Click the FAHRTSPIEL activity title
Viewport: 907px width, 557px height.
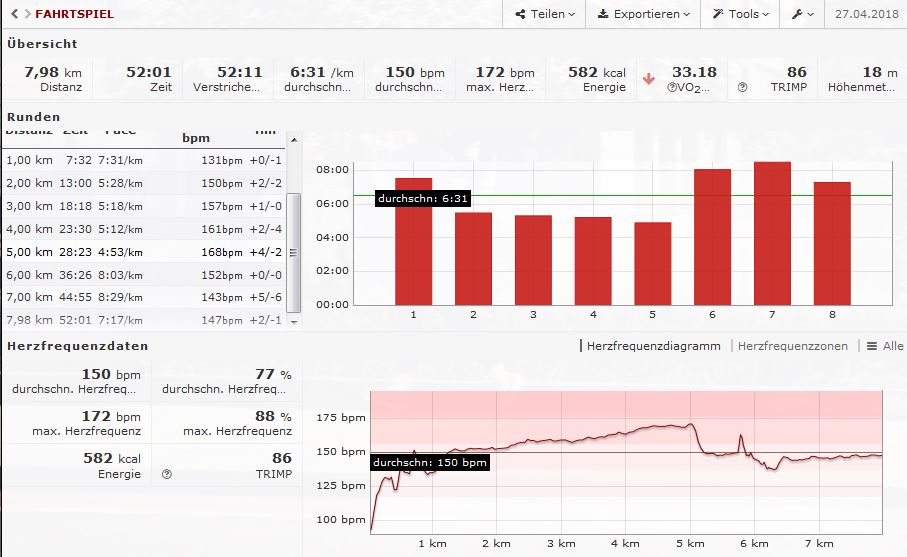(74, 14)
